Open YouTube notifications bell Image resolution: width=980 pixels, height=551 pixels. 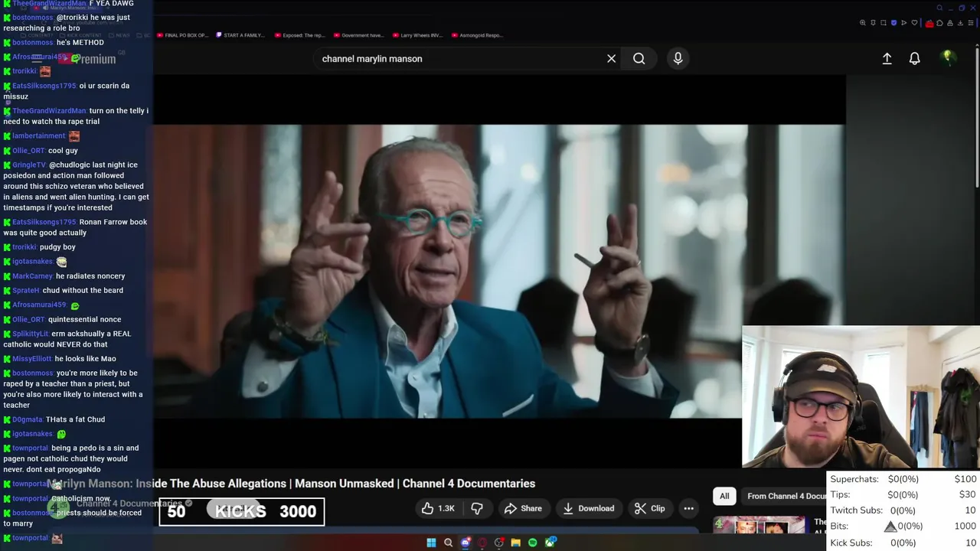[914, 58]
